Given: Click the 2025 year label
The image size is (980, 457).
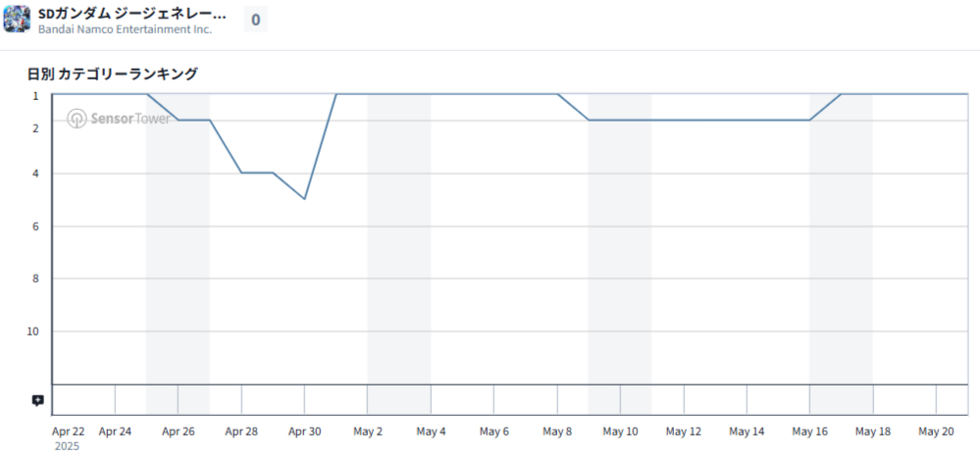Looking at the screenshot, I should (68, 446).
